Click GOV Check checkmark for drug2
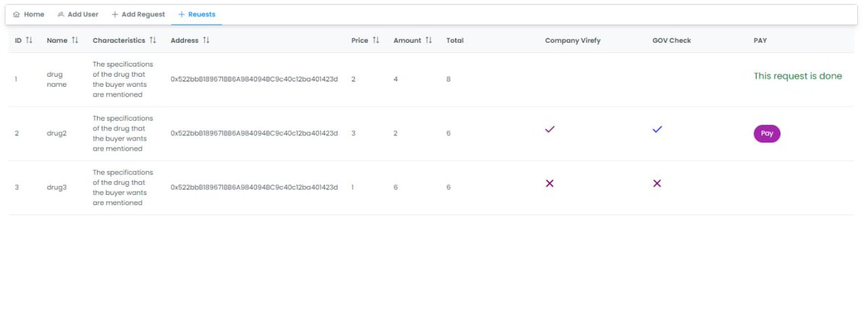This screenshot has width=868, height=315. tap(657, 129)
